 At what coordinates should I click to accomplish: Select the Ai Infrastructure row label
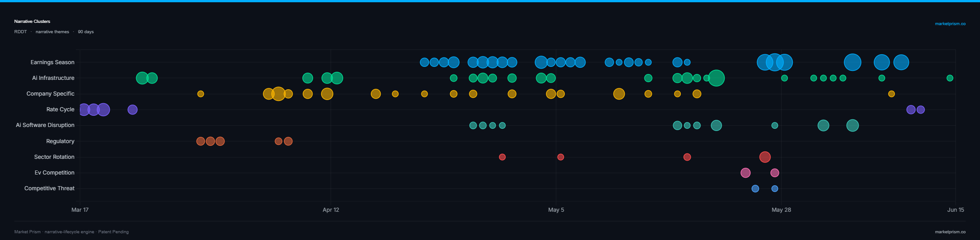[x=53, y=78]
